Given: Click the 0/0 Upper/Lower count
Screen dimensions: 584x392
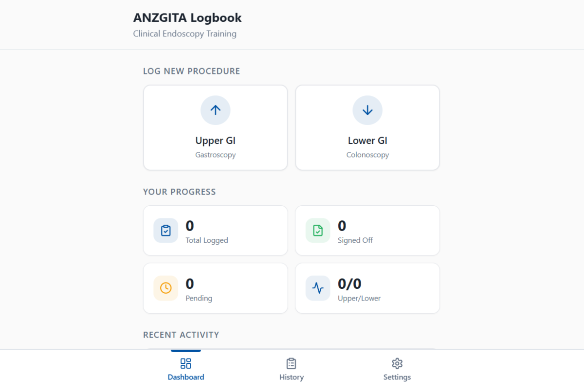Looking at the screenshot, I should (349, 284).
